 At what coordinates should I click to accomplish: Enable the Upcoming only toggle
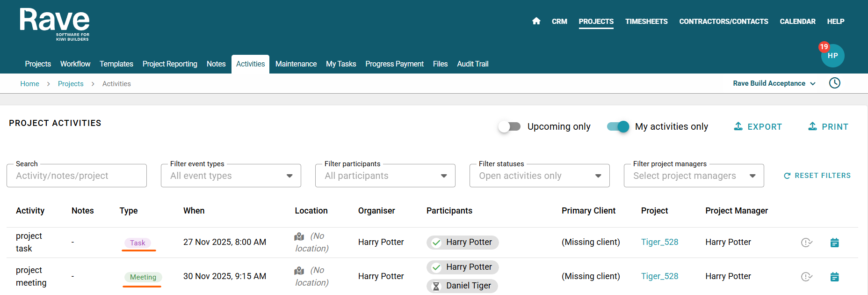point(509,126)
